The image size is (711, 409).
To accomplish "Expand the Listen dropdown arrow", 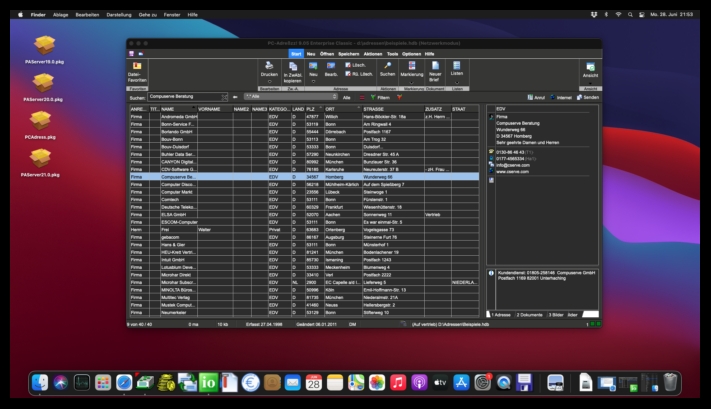I will 457,83.
